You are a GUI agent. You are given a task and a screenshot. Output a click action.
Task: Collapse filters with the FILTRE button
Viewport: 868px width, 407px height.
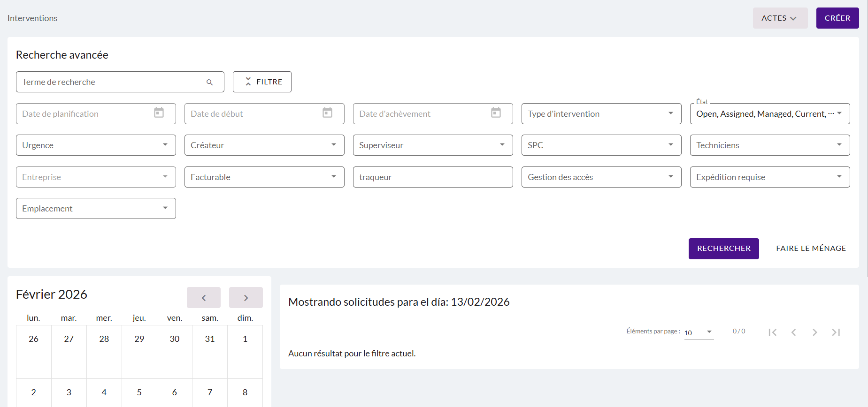[x=262, y=82]
